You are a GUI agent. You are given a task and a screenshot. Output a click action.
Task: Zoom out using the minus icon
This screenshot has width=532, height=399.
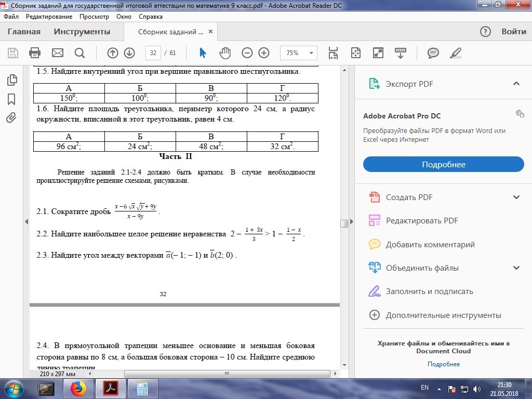click(247, 52)
